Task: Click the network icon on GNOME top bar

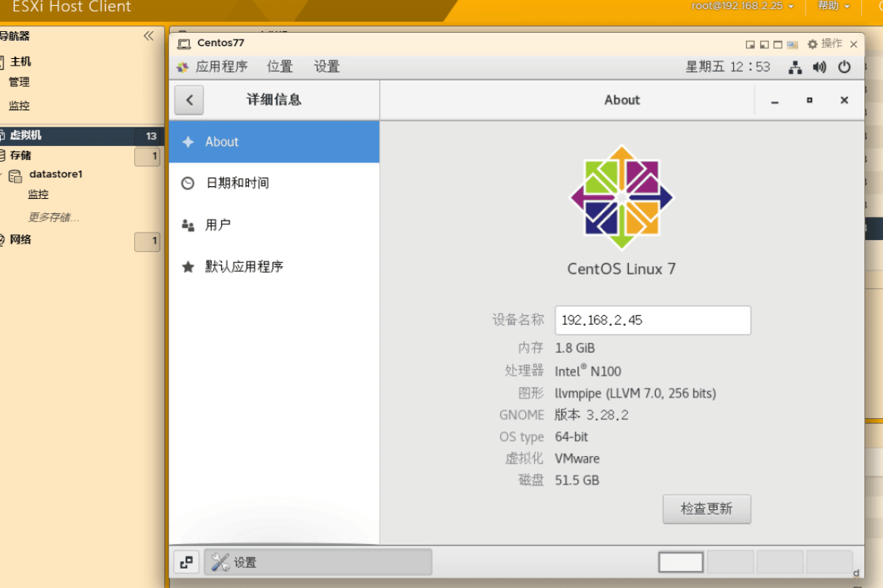Action: [795, 66]
